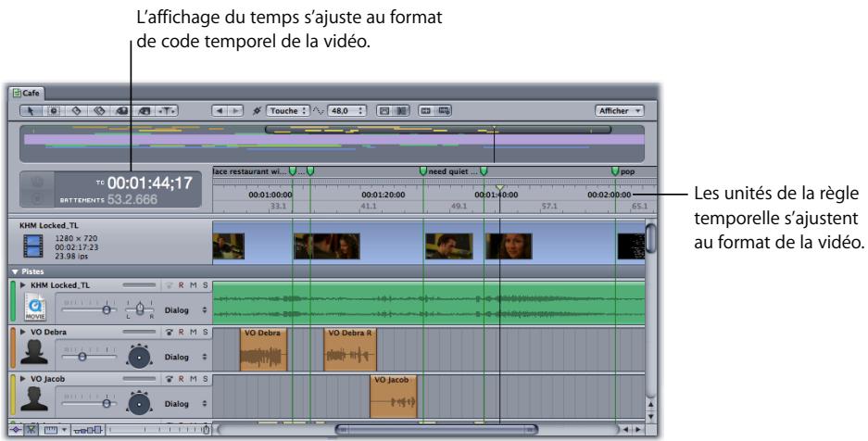Nudge left with the left arrow button
This screenshot has width=868, height=441.
pos(220,110)
